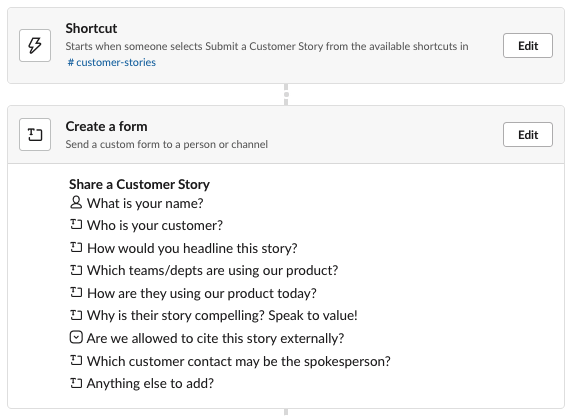Click icon next to Anything else to add?
Image resolution: width=572 pixels, height=416 pixels.
click(76, 383)
